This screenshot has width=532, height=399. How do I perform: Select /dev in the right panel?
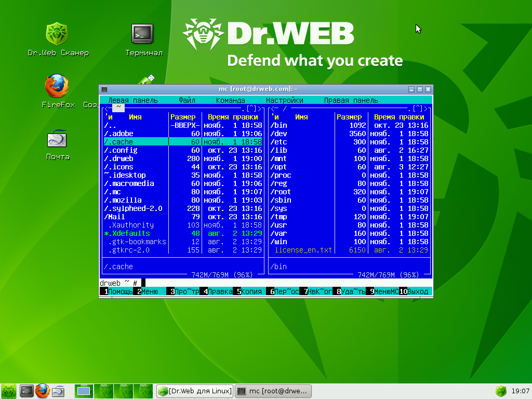click(349, 134)
